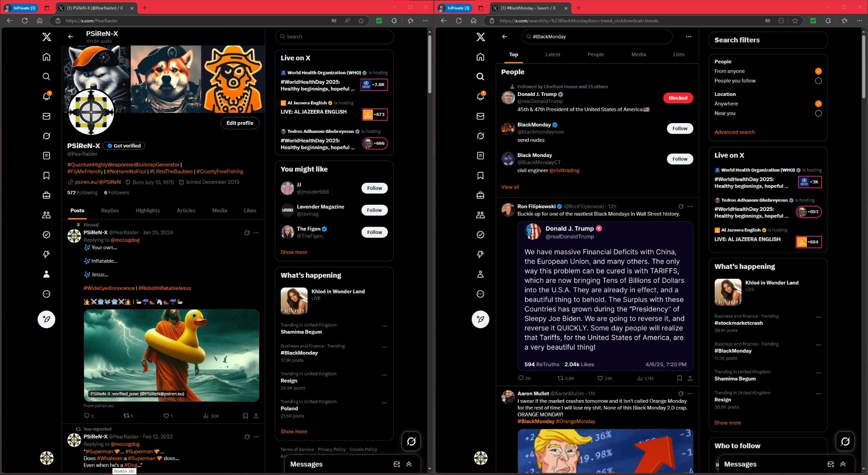Bookmark the pinned rubber duck post
Viewport: 868px width, 475px height.
click(x=245, y=416)
